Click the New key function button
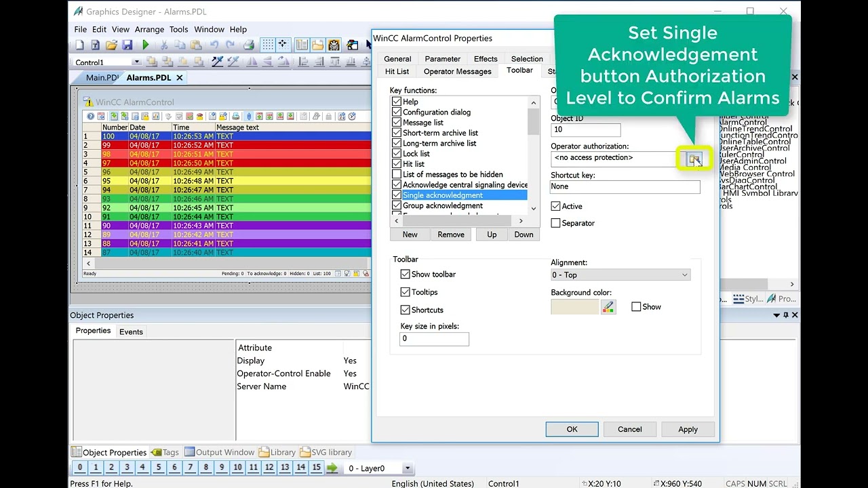This screenshot has height=488, width=868. tap(410, 235)
